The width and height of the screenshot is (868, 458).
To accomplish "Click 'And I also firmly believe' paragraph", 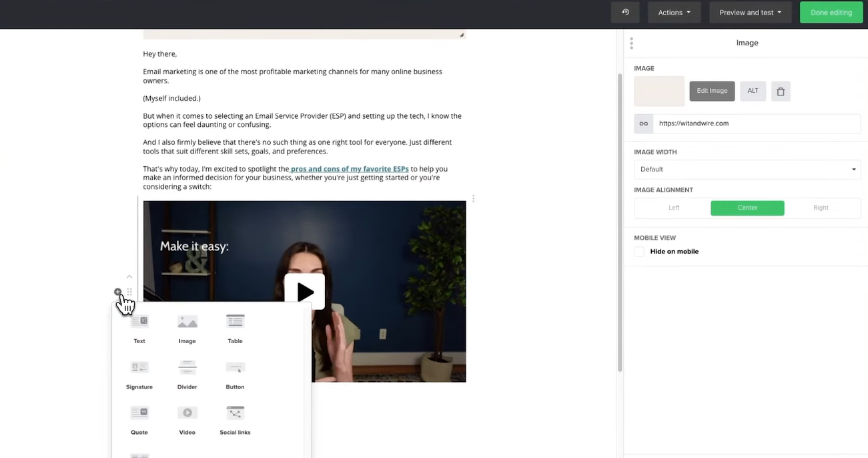I will point(298,147).
